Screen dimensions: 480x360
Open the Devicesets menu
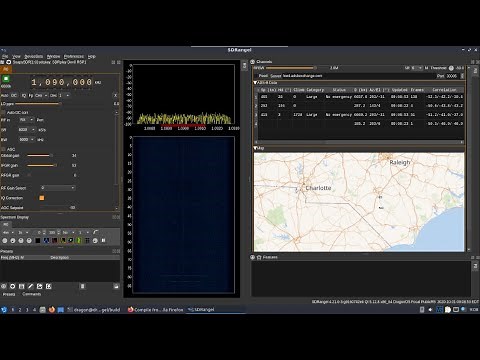34,56
